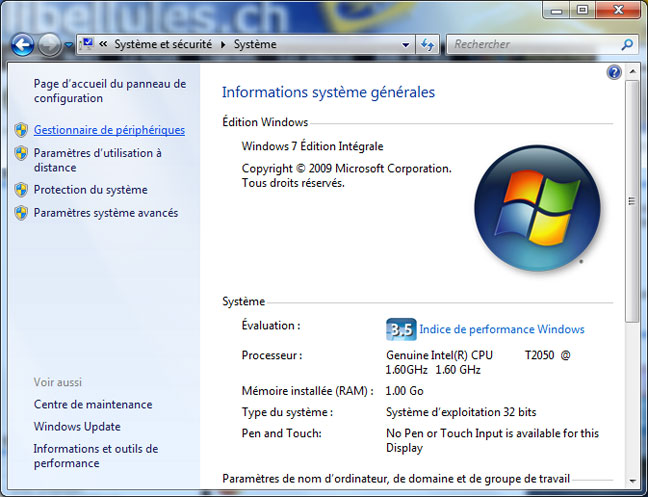This screenshot has width=648, height=497.
Task: Open Centre de maintenance link
Action: coord(93,404)
